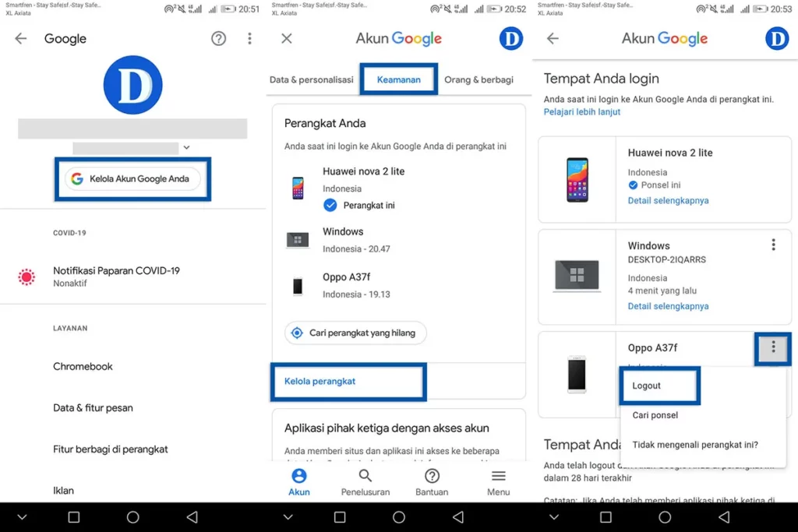Image resolution: width=798 pixels, height=532 pixels.
Task: Tap the red COVID-19 exposure icon
Action: tap(26, 277)
